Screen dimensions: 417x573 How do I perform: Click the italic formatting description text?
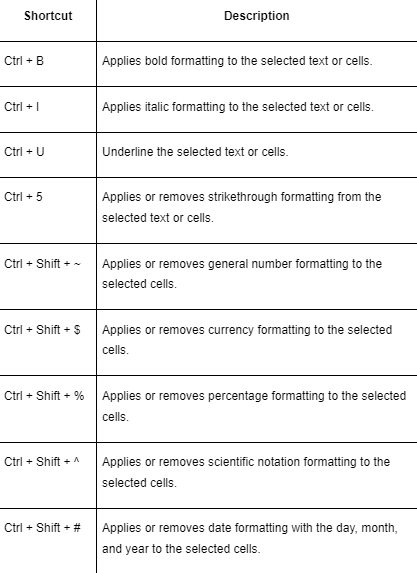[x=238, y=107]
